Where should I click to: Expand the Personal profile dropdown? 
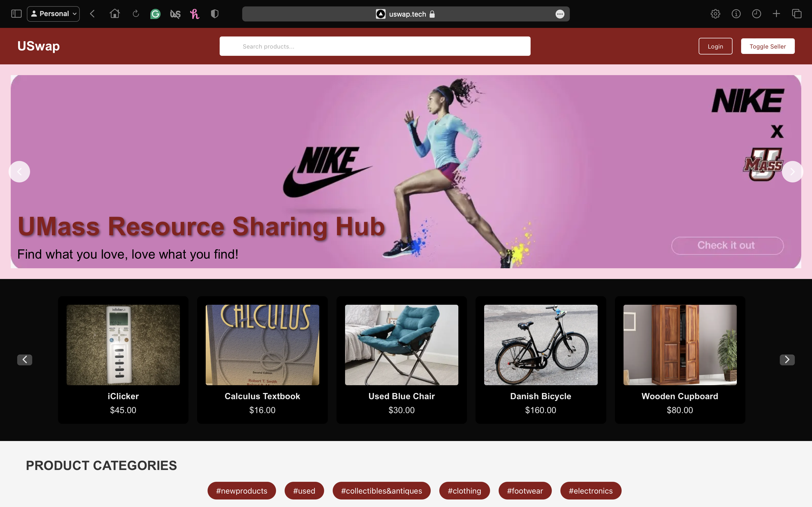coord(53,14)
